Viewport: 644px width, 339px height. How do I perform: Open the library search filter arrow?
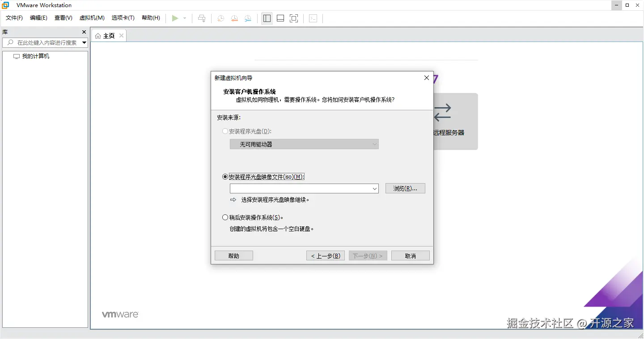[x=84, y=42]
